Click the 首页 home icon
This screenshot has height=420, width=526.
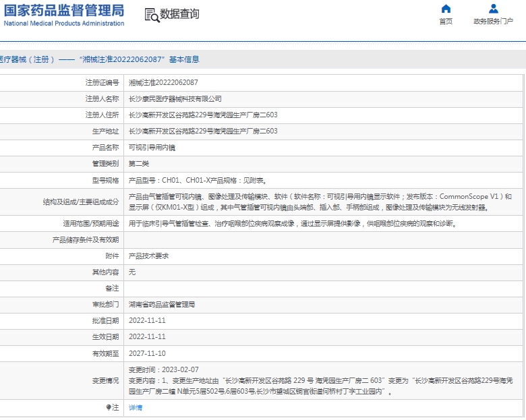tap(446, 8)
